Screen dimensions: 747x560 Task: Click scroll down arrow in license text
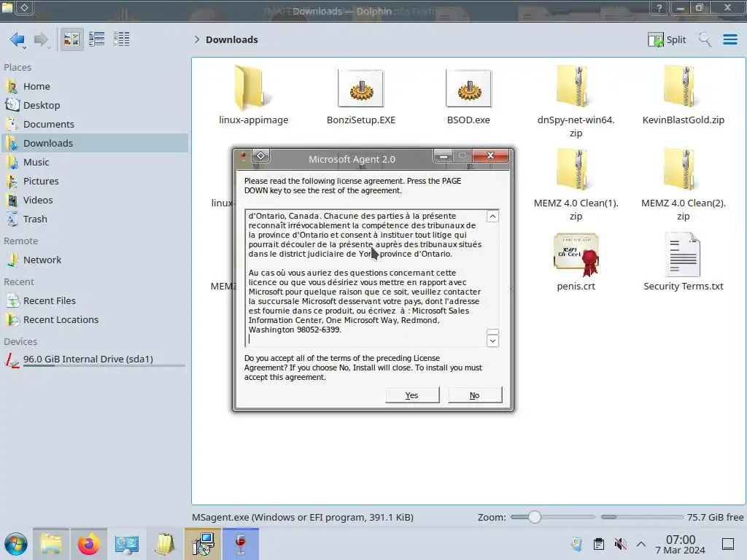coord(492,341)
